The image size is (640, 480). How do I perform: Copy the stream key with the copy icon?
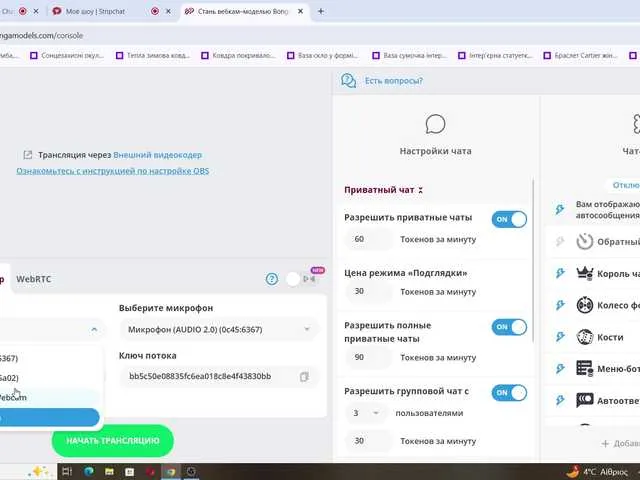coord(305,377)
